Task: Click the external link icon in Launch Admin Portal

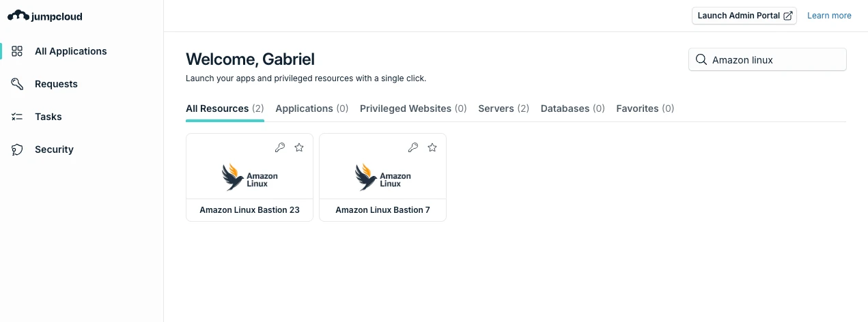Action: [x=787, y=16]
